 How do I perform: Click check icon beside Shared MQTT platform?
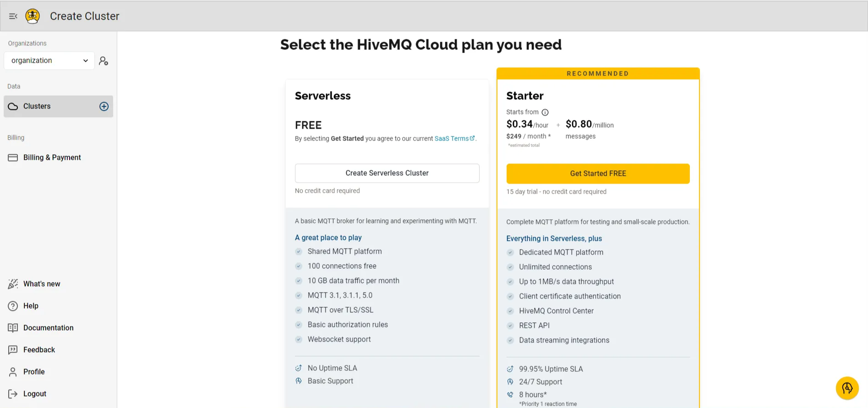click(299, 251)
